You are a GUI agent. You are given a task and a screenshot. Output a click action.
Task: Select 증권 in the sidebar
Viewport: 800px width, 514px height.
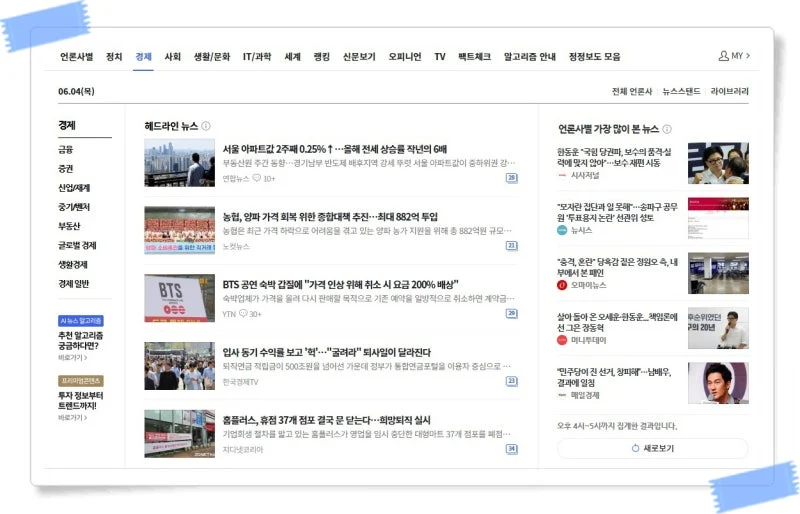[66, 168]
